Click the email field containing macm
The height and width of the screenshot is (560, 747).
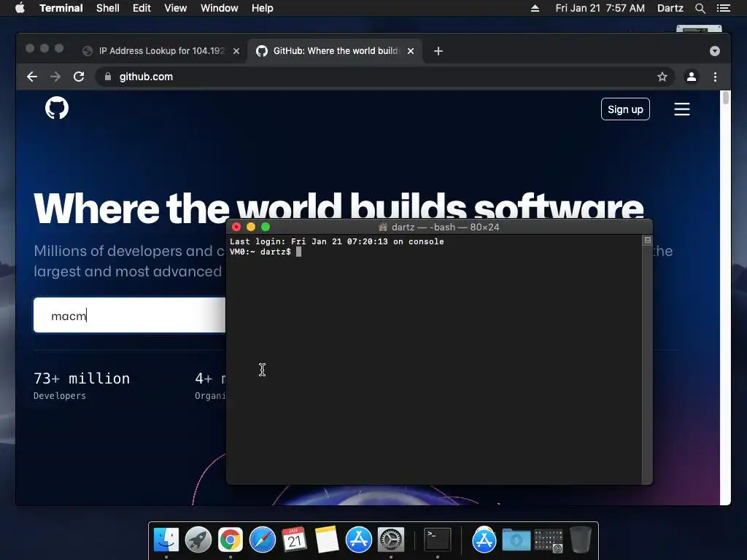coord(129,315)
